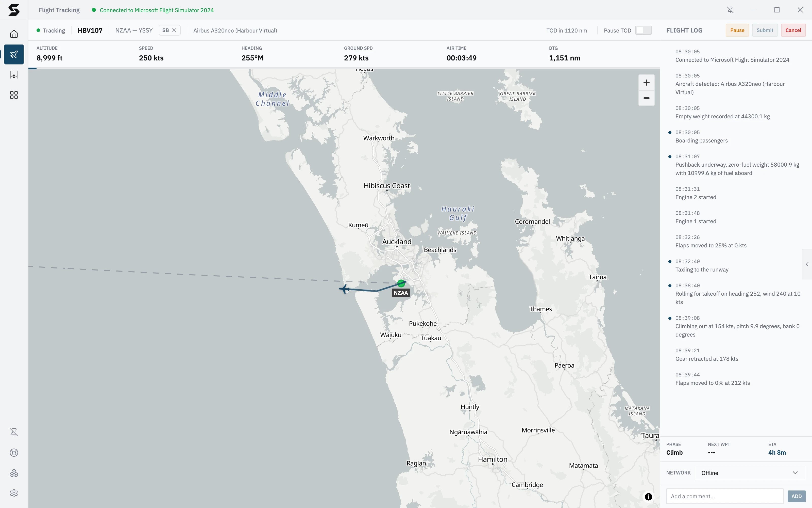Click the TOD in 1120 nm text
812x508 pixels.
click(x=566, y=30)
